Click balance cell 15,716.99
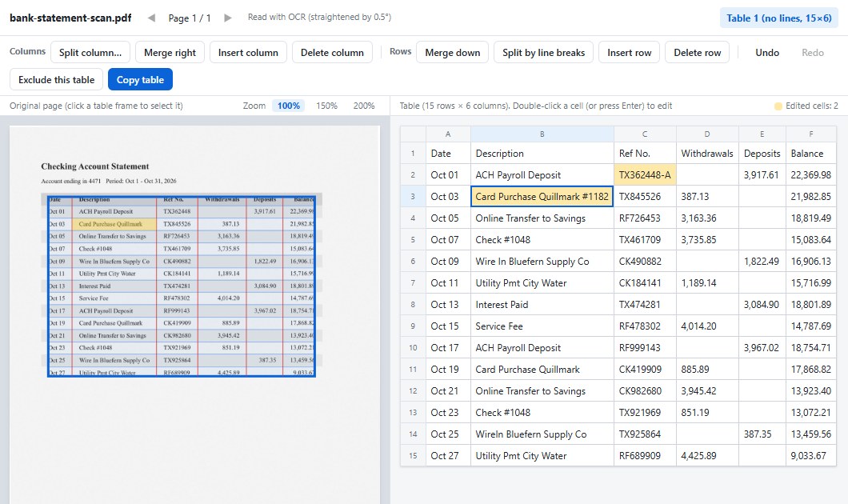The image size is (848, 504). pyautogui.click(x=810, y=283)
